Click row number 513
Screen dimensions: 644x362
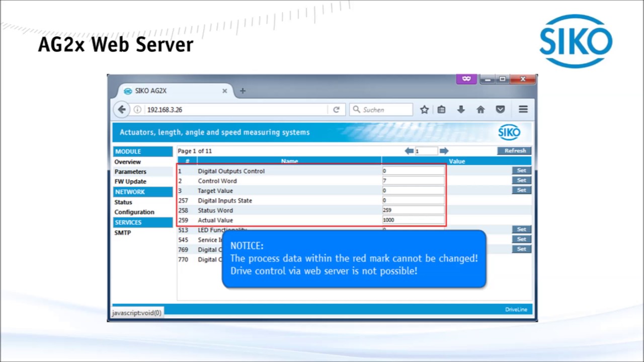[x=183, y=230]
